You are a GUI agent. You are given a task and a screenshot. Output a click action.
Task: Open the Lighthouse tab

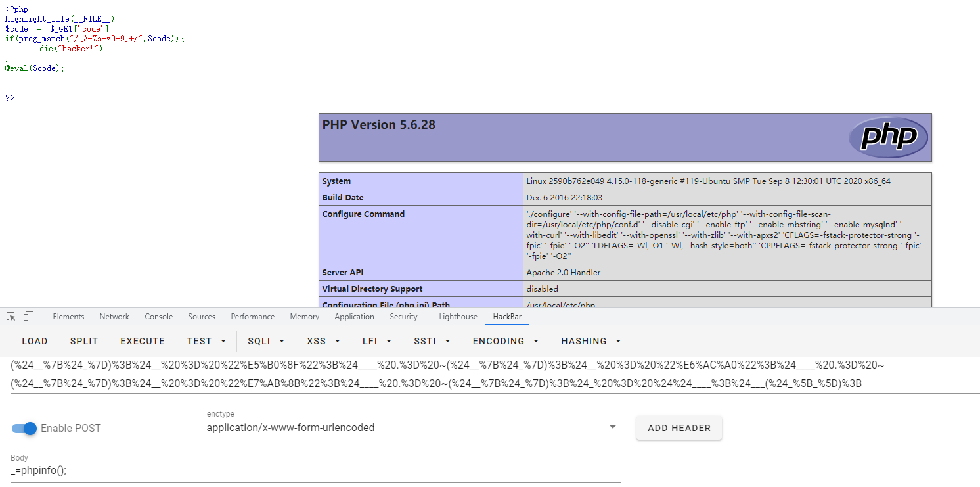[x=458, y=317]
